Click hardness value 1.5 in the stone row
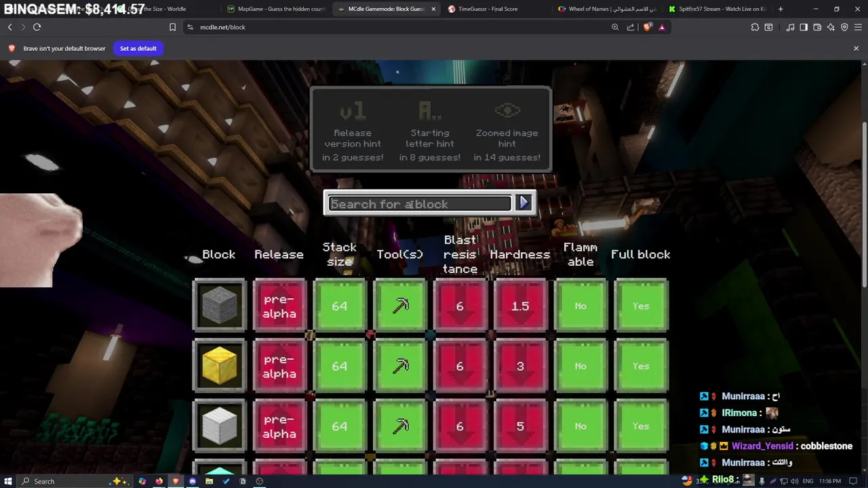Viewport: 868px width, 488px height. coord(520,306)
